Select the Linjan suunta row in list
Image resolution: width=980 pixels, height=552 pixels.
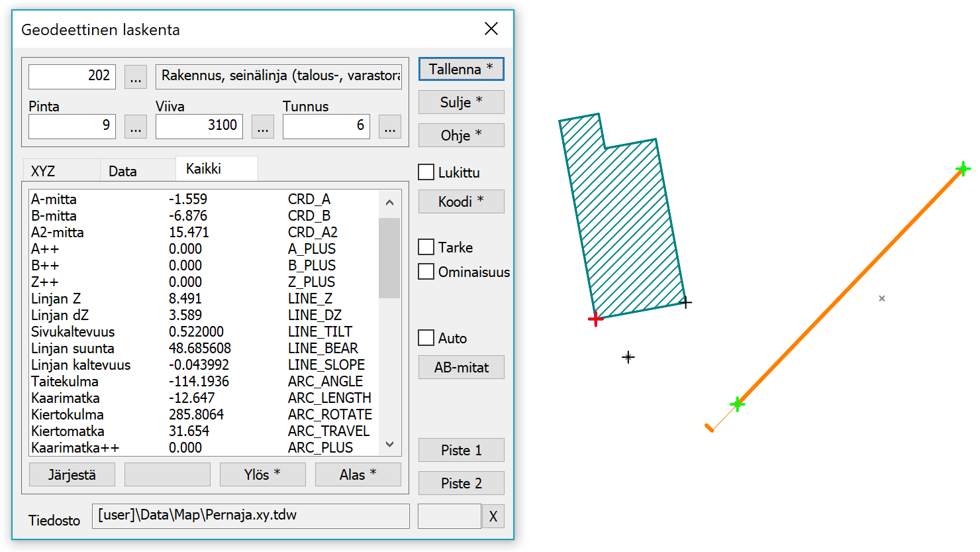73,349
